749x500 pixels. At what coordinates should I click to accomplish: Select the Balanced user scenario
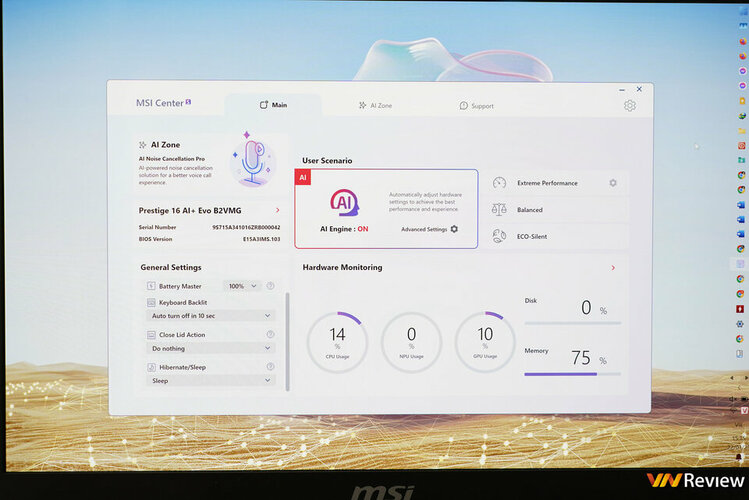(530, 210)
